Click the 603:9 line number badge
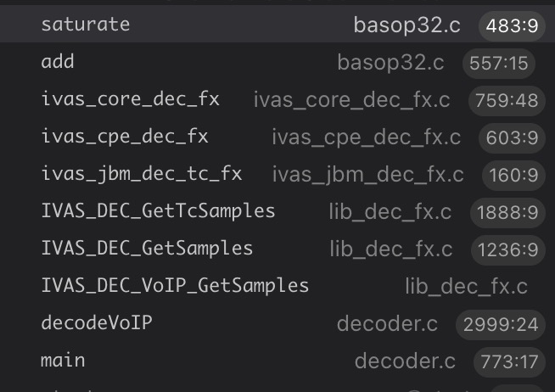555x392 pixels. pos(511,137)
